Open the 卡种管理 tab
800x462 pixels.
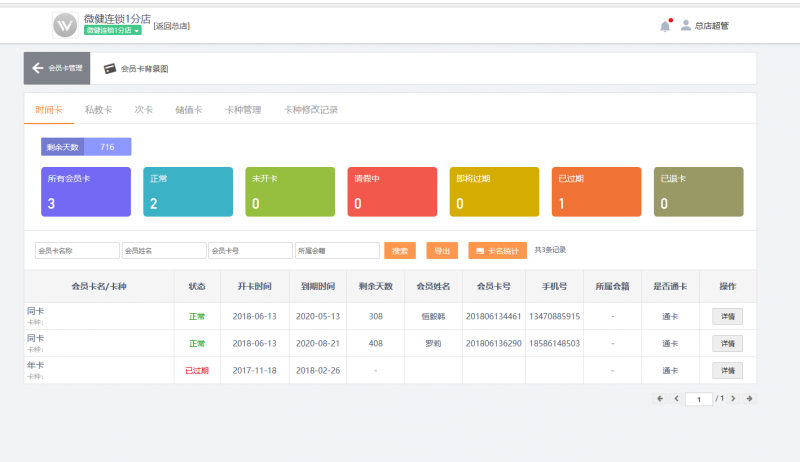pos(244,109)
